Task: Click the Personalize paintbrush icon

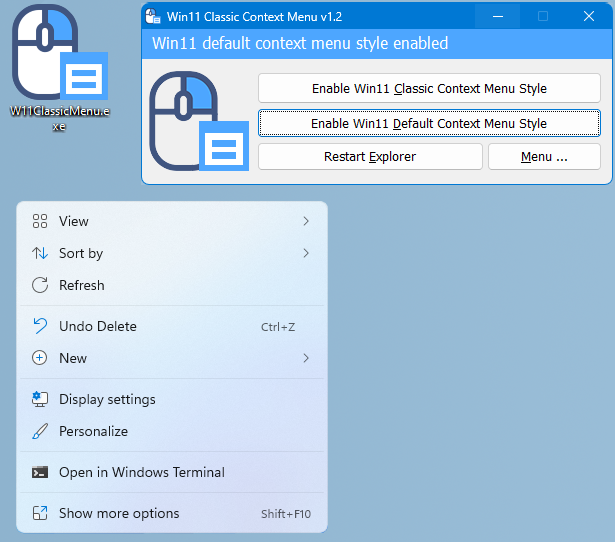Action: [40, 431]
